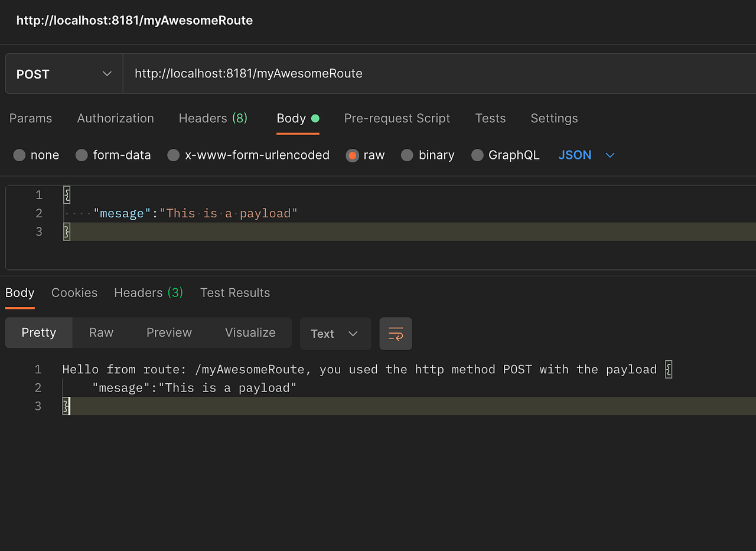The image size is (756, 551).
Task: Click the green dot on Body tab
Action: (315, 118)
